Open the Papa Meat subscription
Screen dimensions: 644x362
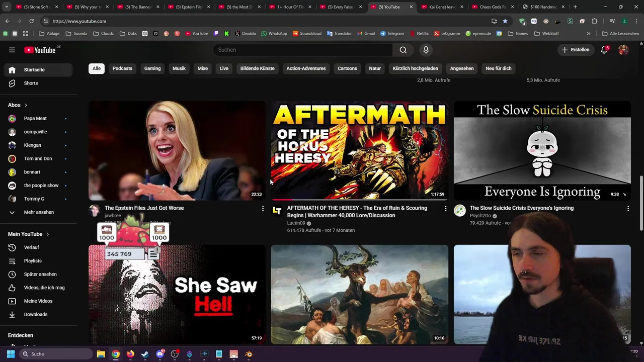38,118
